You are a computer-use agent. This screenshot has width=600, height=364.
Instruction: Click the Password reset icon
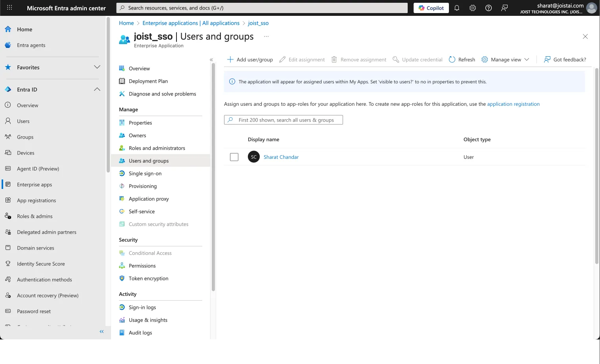pyautogui.click(x=8, y=311)
